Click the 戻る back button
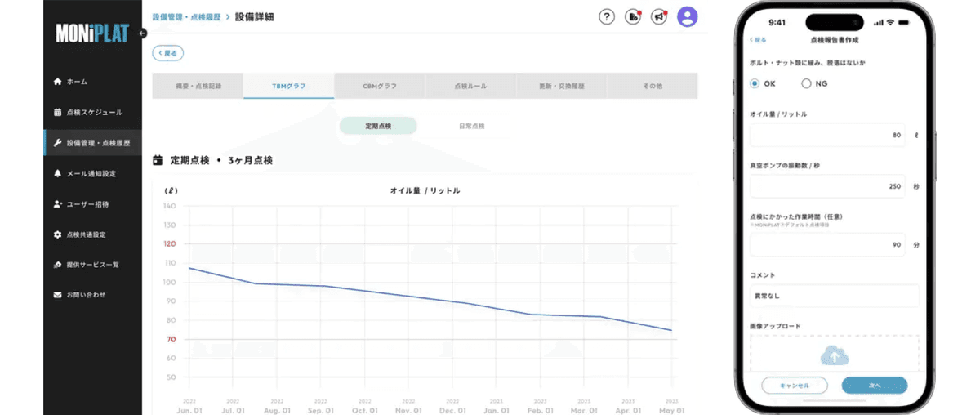The width and height of the screenshot is (980, 415). tap(168, 53)
